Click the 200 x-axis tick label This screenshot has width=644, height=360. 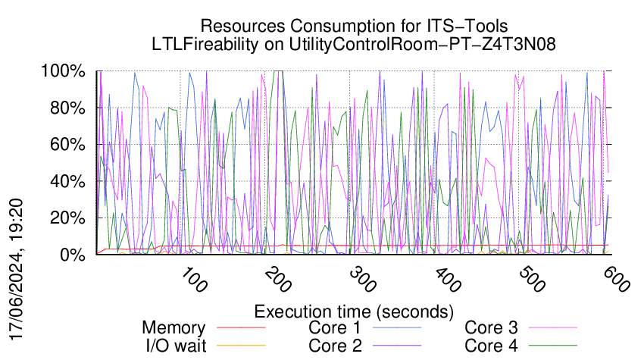coord(278,280)
